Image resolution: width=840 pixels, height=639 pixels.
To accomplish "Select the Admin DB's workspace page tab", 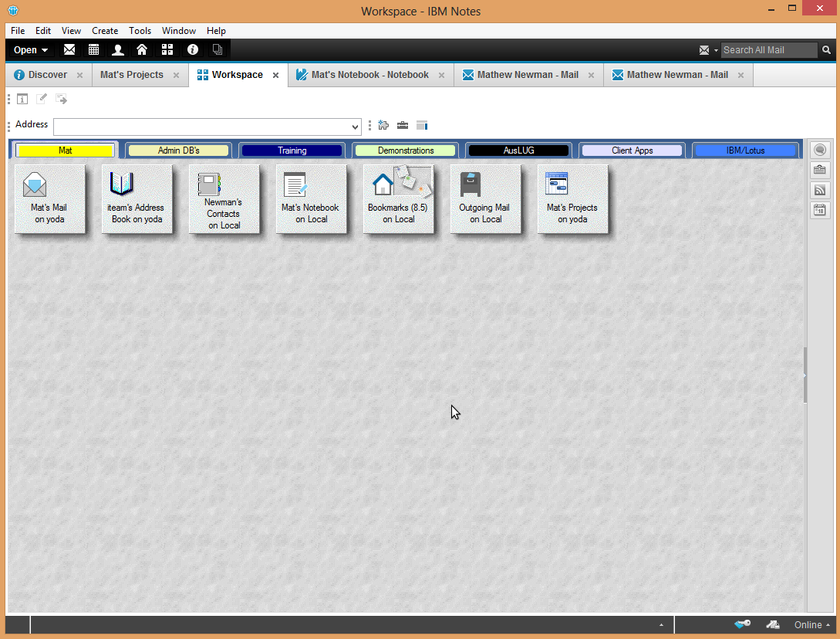I will coord(178,150).
